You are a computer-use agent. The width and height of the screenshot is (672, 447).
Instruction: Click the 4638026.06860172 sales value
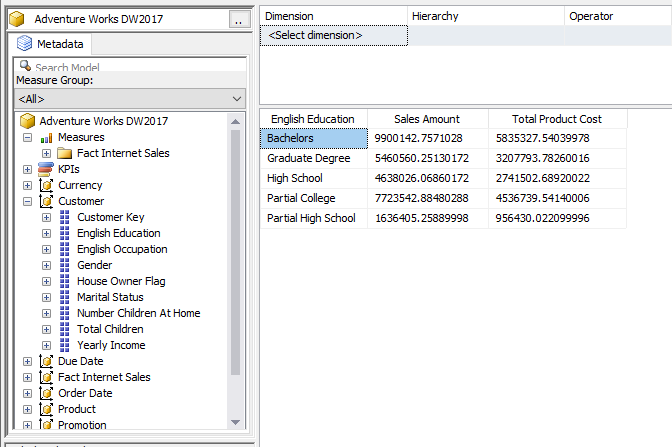pyautogui.click(x=422, y=178)
